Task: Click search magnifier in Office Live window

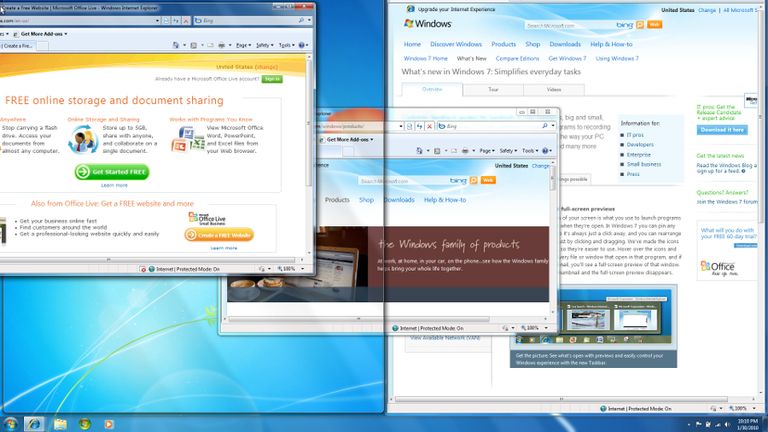Action: click(301, 21)
